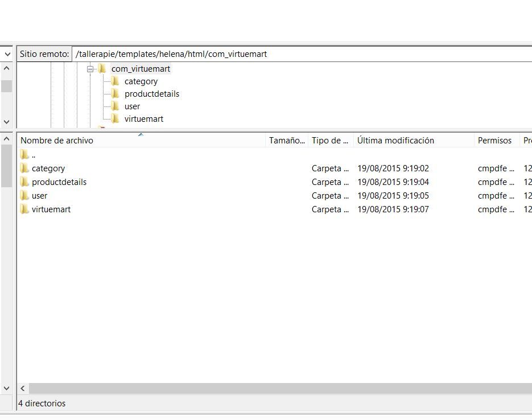Click date 19/08/2015 9:19:02
The width and height of the screenshot is (532, 420).
tap(393, 168)
